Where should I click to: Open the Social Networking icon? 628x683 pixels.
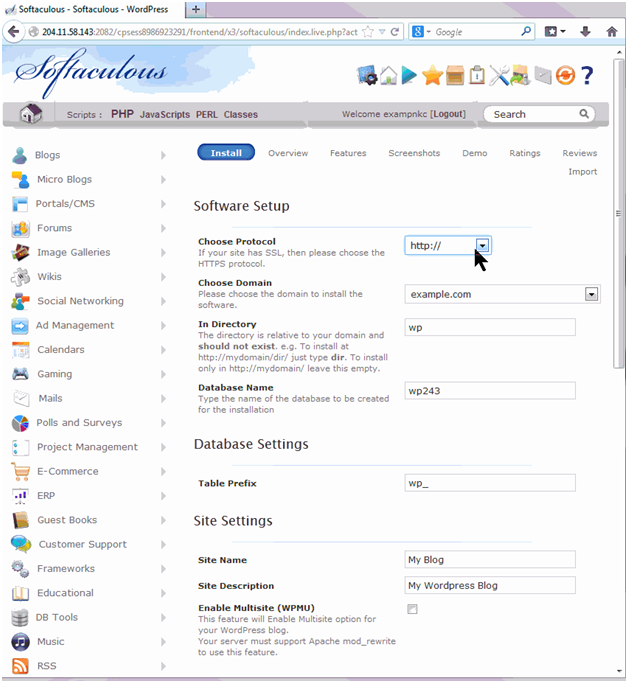[20, 301]
